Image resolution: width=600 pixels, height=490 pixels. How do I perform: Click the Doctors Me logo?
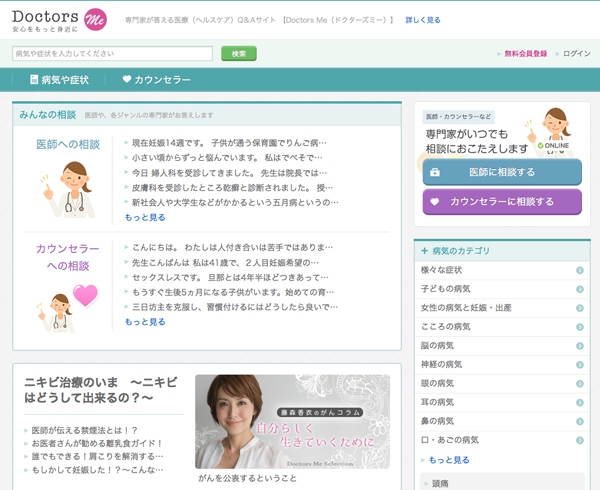(59, 19)
